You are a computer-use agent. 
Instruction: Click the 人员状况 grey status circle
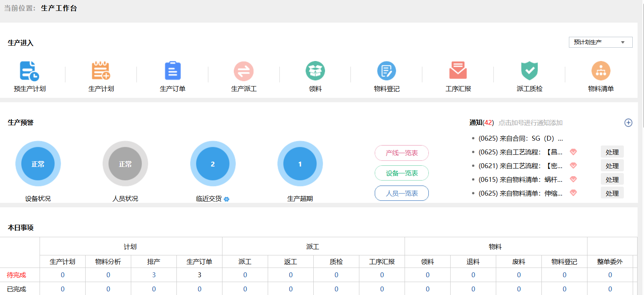point(125,164)
